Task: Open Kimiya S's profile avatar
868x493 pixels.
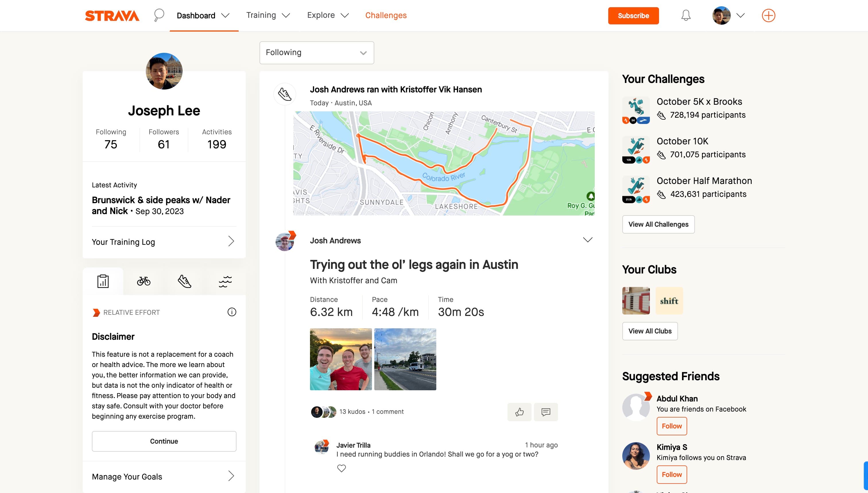Action: tap(636, 456)
